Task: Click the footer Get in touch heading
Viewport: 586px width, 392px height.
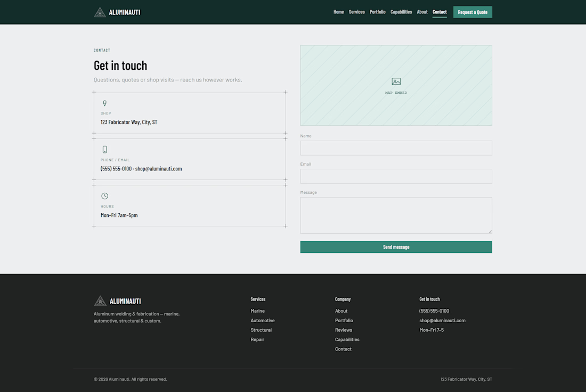Action: pos(429,299)
